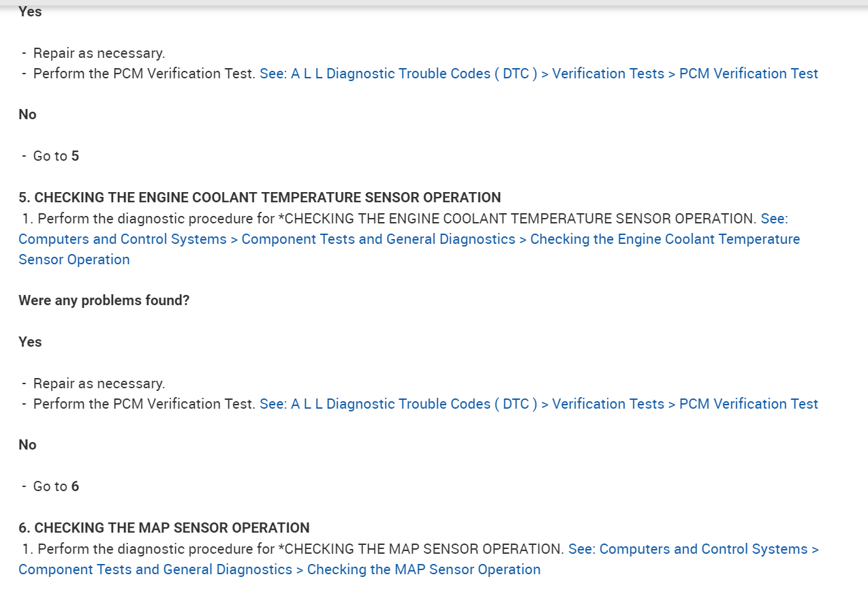The image size is (868, 596).
Task: Click the "No" label above "Go to 5"
Action: tap(27, 114)
